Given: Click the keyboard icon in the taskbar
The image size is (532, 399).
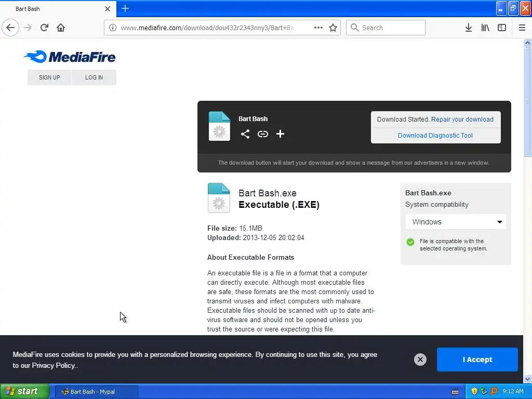Looking at the screenshot, I should pos(455,392).
